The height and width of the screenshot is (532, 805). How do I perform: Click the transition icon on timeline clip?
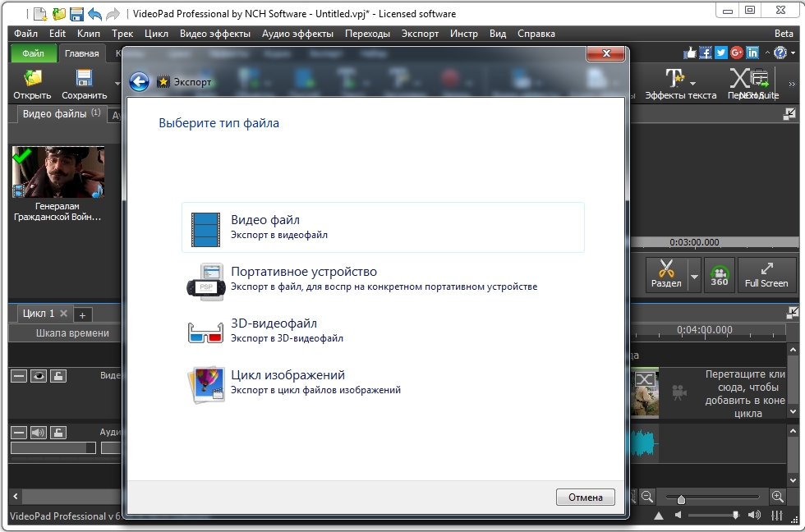[x=645, y=379]
